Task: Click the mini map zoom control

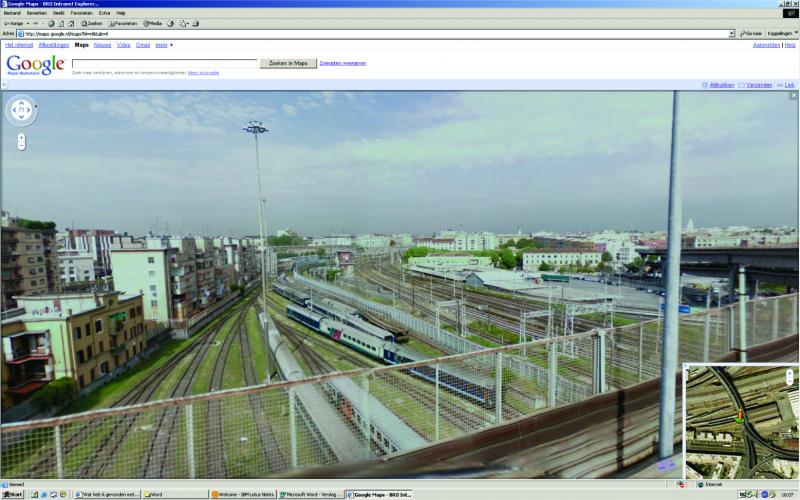Action: click(790, 377)
